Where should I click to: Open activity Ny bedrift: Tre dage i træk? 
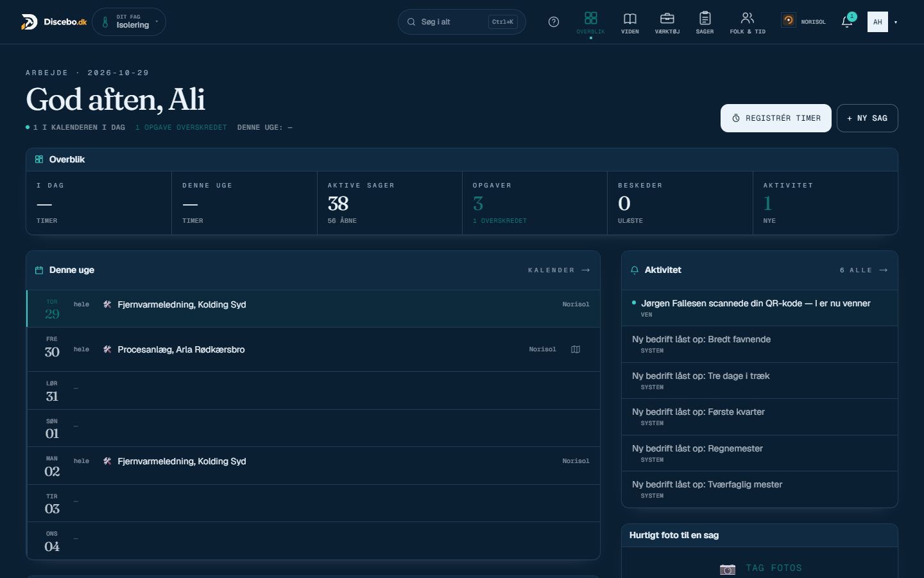tap(760, 381)
